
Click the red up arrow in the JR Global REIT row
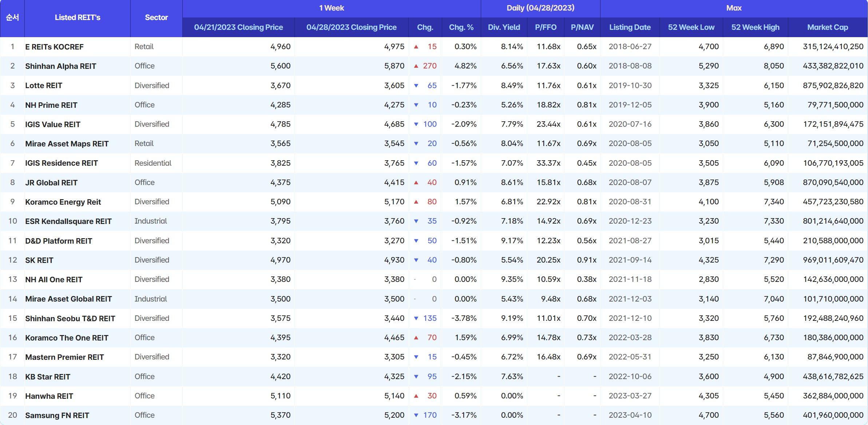(416, 182)
